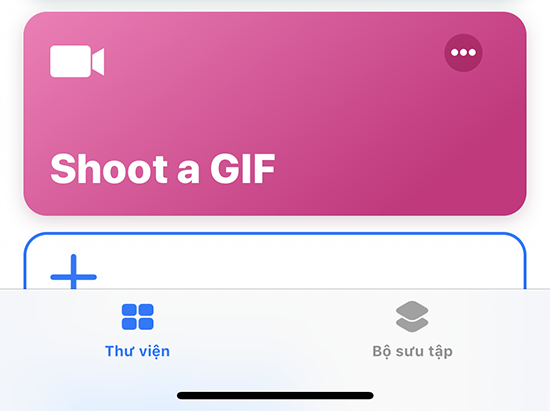This screenshot has height=411, width=550.
Task: Open the gray stacked-layers gallery icon
Action: [412, 316]
